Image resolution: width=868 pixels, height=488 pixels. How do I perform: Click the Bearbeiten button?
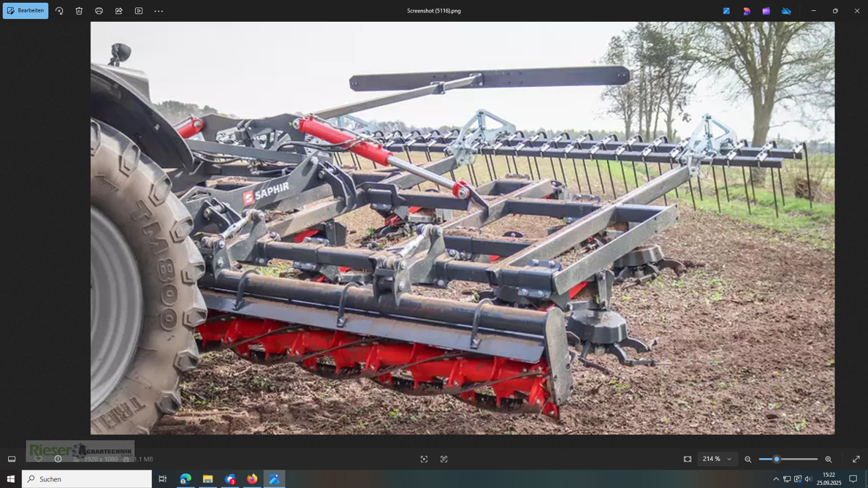(25, 10)
